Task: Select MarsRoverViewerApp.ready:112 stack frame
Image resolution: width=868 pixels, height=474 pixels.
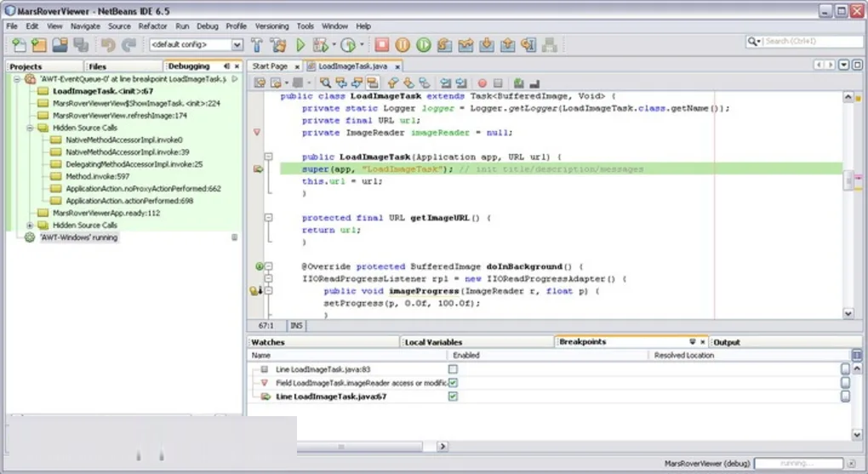Action: [106, 214]
